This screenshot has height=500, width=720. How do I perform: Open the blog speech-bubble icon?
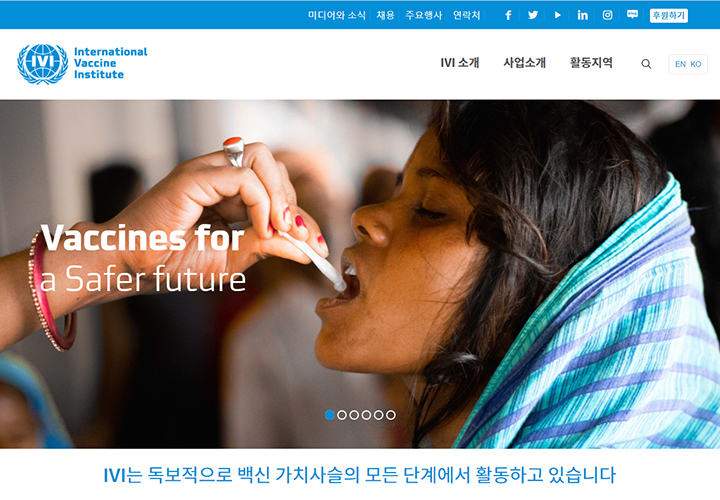click(x=632, y=15)
